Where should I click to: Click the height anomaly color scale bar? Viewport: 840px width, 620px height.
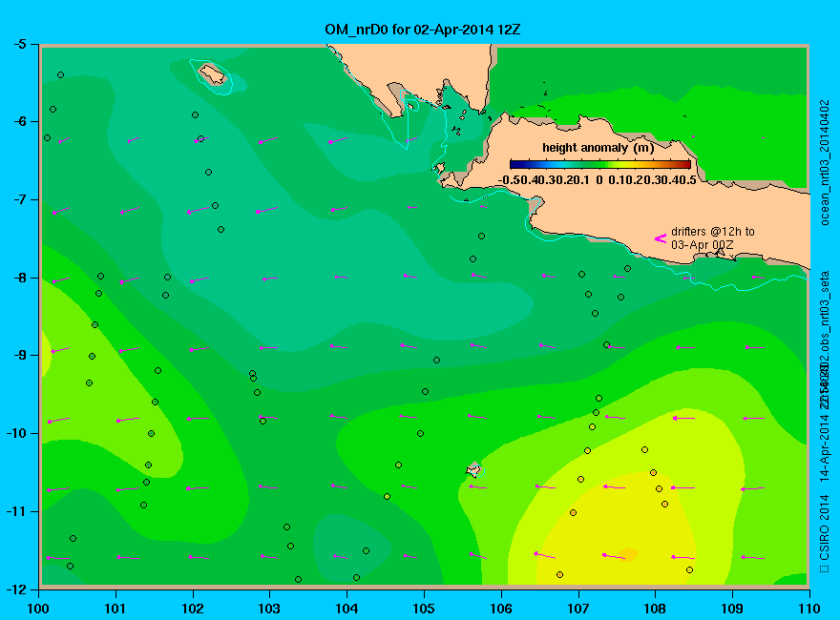[600, 164]
